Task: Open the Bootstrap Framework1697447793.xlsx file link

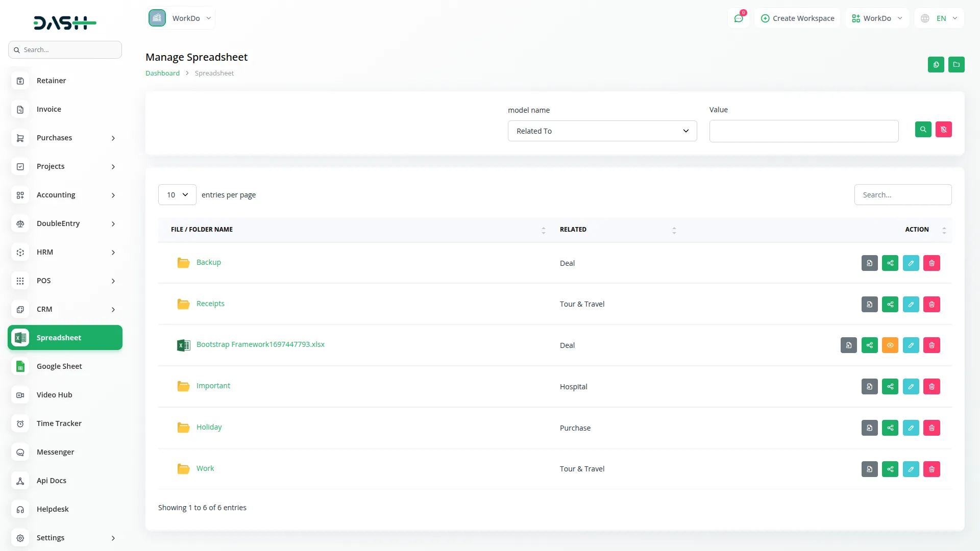Action: point(260,344)
